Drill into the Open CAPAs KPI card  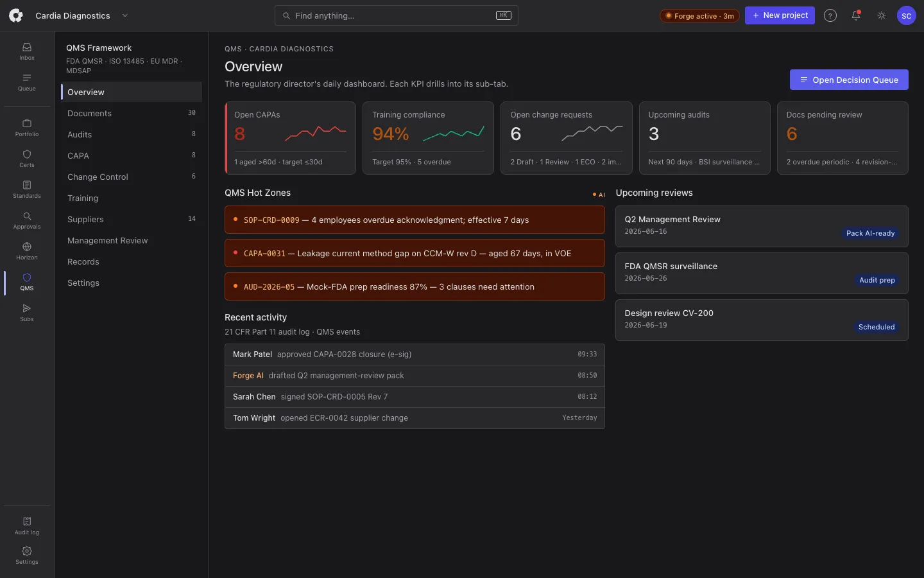[290, 138]
